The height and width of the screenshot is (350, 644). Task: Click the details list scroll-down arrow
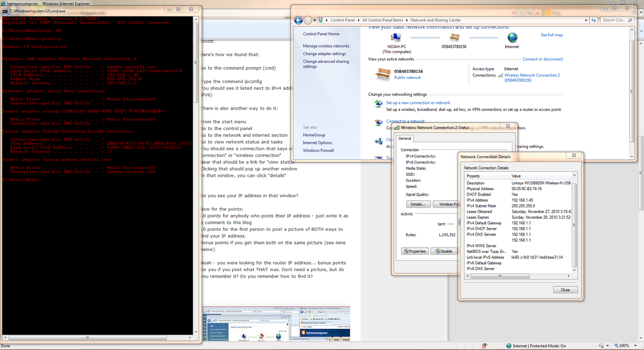tap(574, 270)
